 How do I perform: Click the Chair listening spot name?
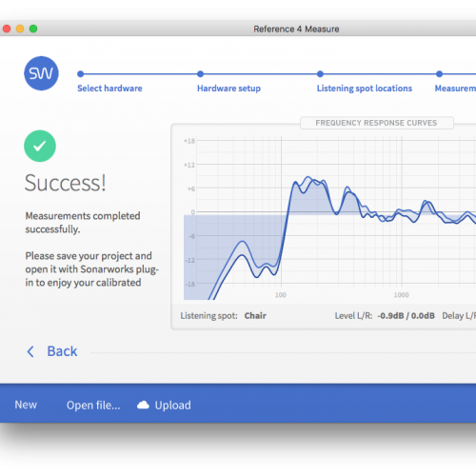click(x=255, y=316)
